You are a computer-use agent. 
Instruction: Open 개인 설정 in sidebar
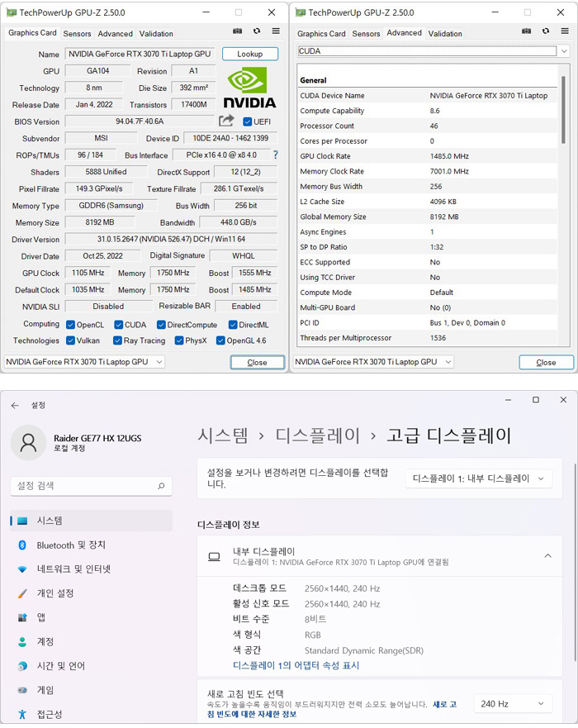pos(92,593)
